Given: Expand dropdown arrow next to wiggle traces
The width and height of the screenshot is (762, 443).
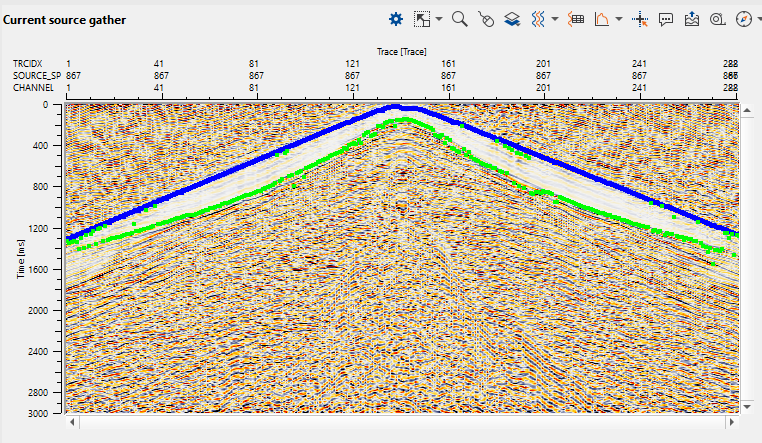Looking at the screenshot, I should tap(553, 19).
